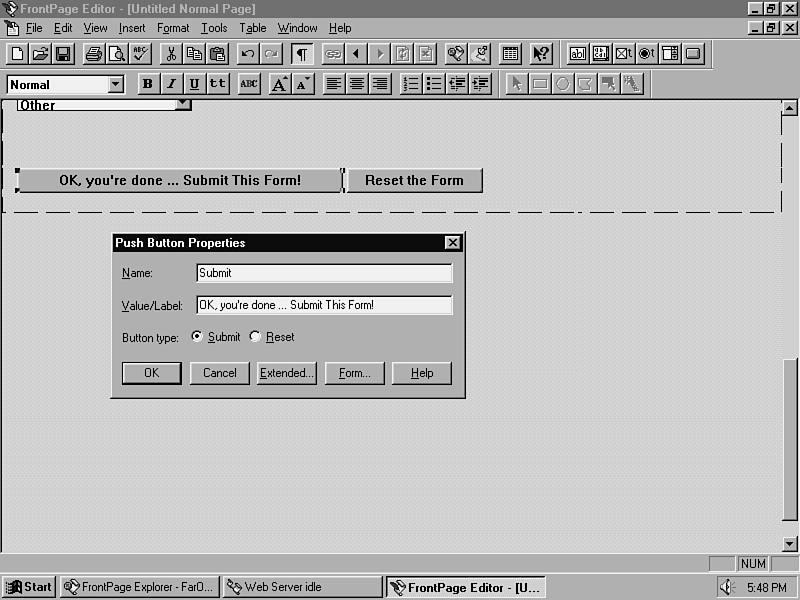Click the Print Preview icon
The image size is (800, 600).
(x=117, y=54)
